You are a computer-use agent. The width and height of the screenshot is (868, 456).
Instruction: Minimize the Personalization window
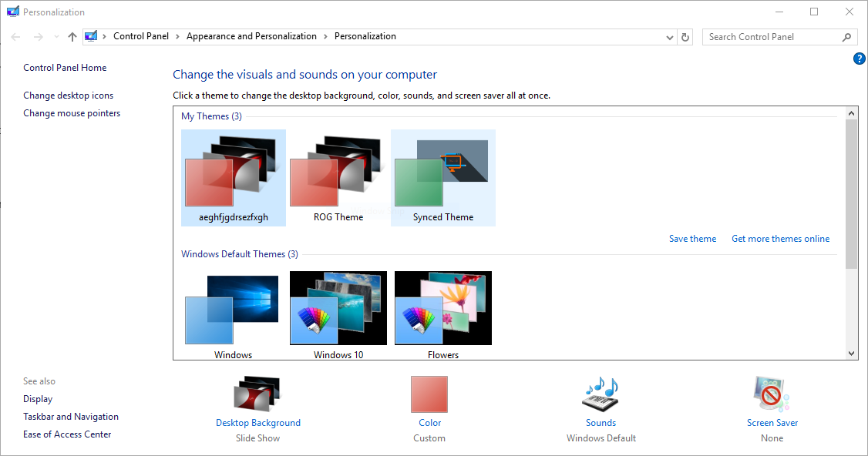click(x=779, y=12)
